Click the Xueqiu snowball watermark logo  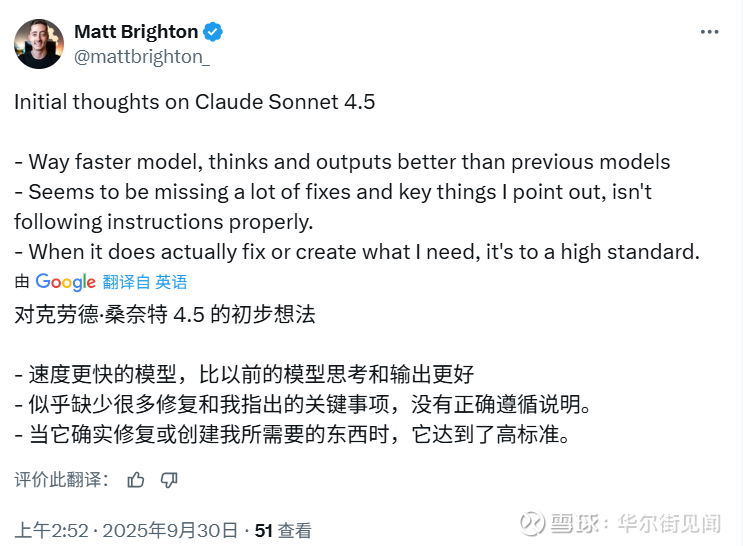pos(532,523)
